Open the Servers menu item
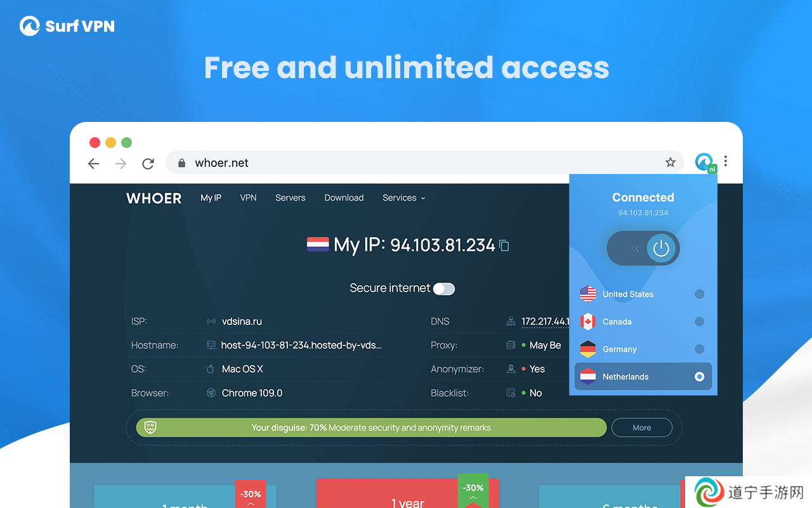812x508 pixels. pyautogui.click(x=291, y=198)
